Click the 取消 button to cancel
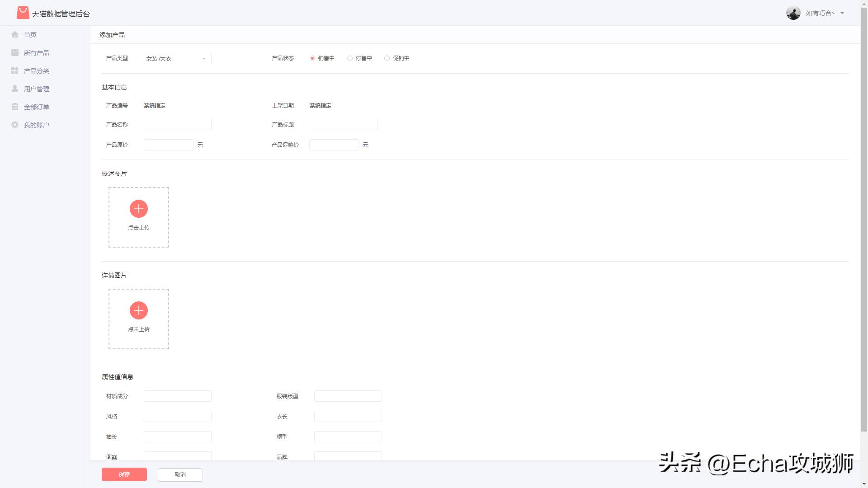The image size is (868, 488). [x=180, y=474]
